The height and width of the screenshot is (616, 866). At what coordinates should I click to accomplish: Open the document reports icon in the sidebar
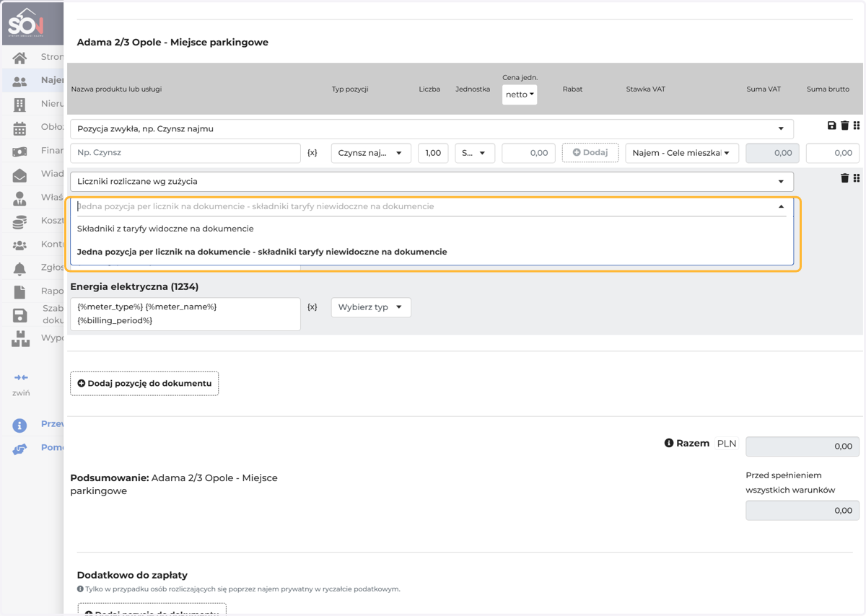(x=19, y=292)
